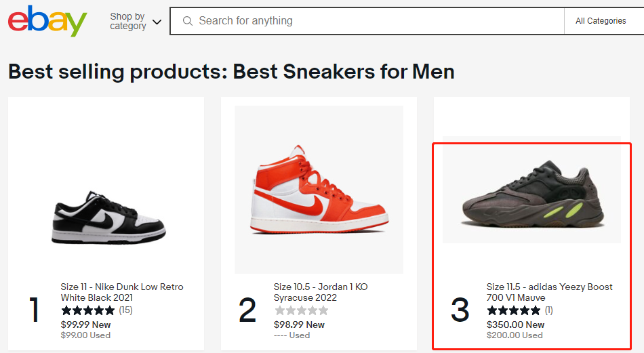Open the Yeezy Boost 700 sneaker image
This screenshot has height=353, width=644.
point(531,190)
